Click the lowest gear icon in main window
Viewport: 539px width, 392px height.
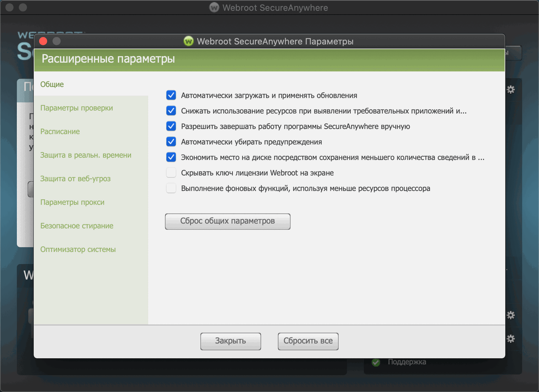point(511,338)
